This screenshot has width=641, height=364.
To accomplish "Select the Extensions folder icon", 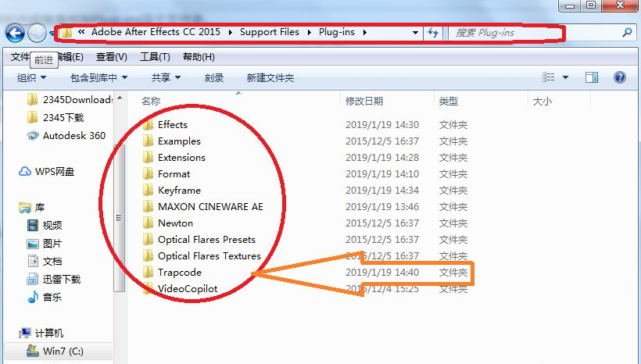I will point(148,157).
